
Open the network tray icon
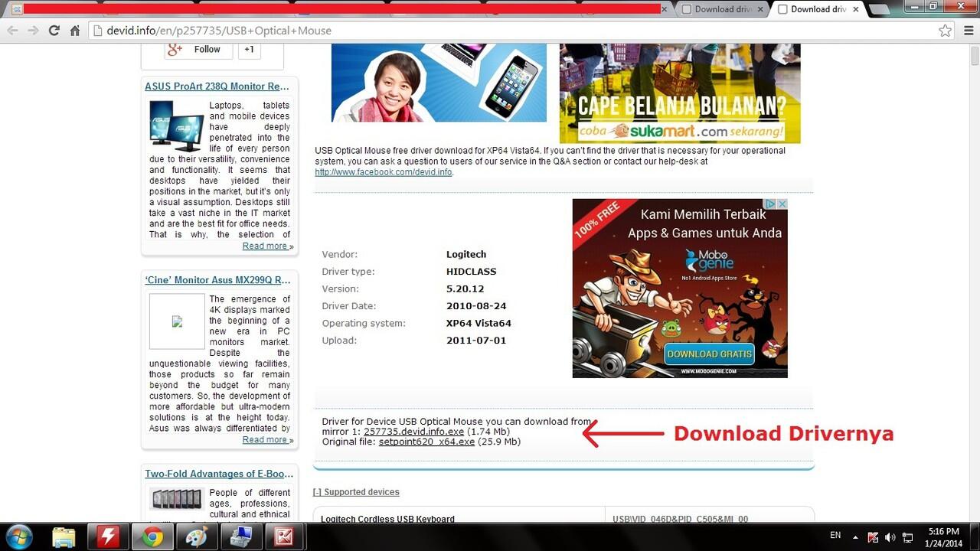pyautogui.click(x=907, y=537)
